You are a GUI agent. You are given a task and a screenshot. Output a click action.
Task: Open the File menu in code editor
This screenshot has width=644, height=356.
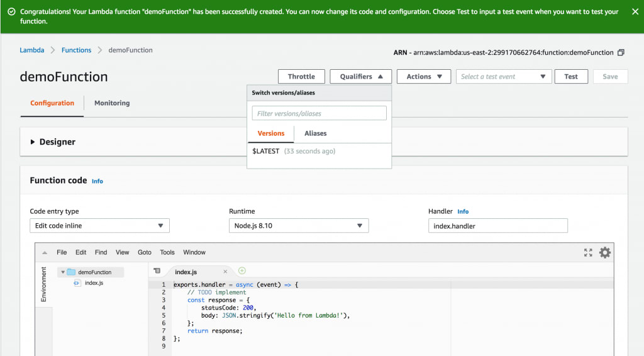tap(62, 252)
